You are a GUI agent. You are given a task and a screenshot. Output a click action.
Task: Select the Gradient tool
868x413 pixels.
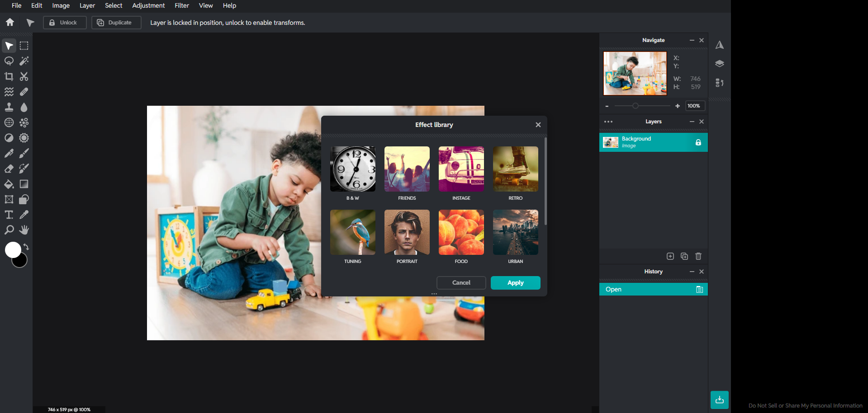(x=24, y=184)
